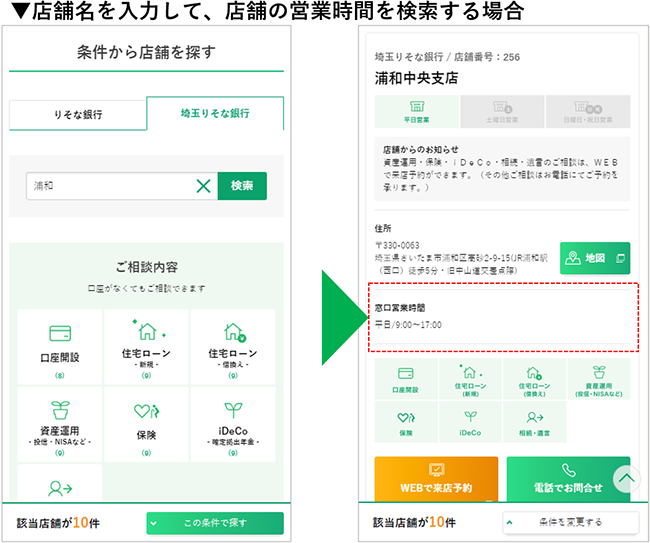Viewport: 650px width, 543px height.
Task: Expand 条件を変更する button
Action: 570,522
